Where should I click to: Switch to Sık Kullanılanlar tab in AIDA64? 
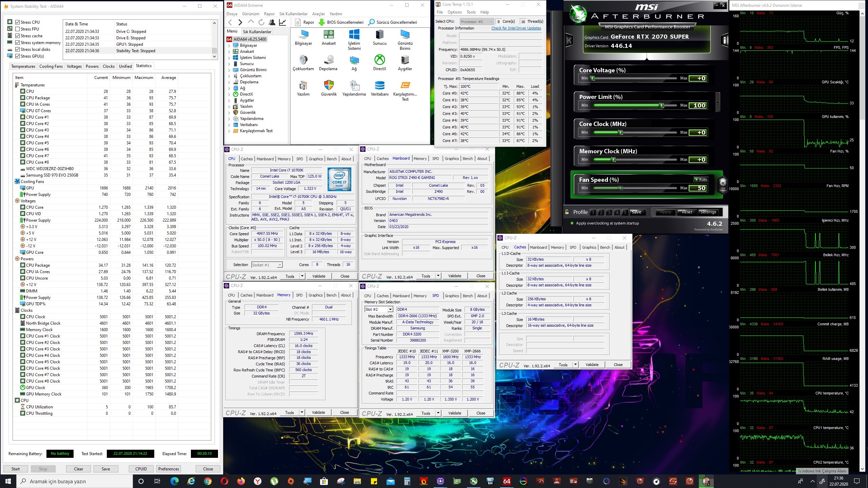257,32
